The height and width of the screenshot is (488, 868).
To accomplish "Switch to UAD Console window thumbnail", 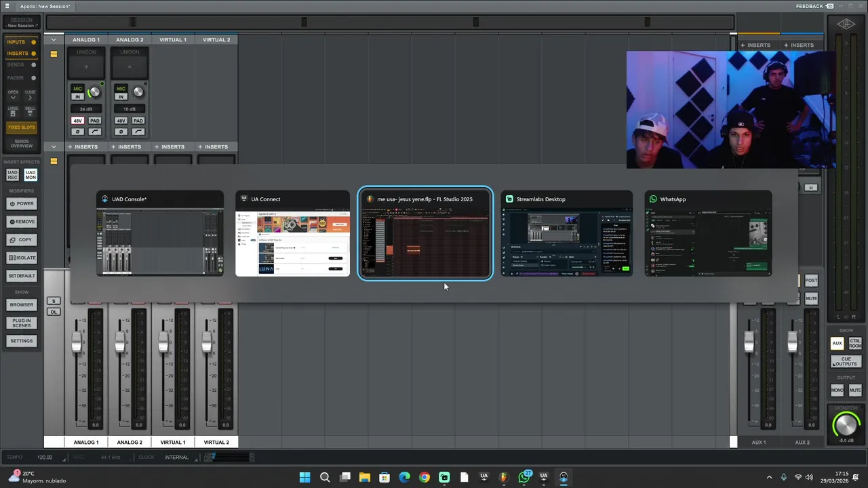I will point(160,234).
